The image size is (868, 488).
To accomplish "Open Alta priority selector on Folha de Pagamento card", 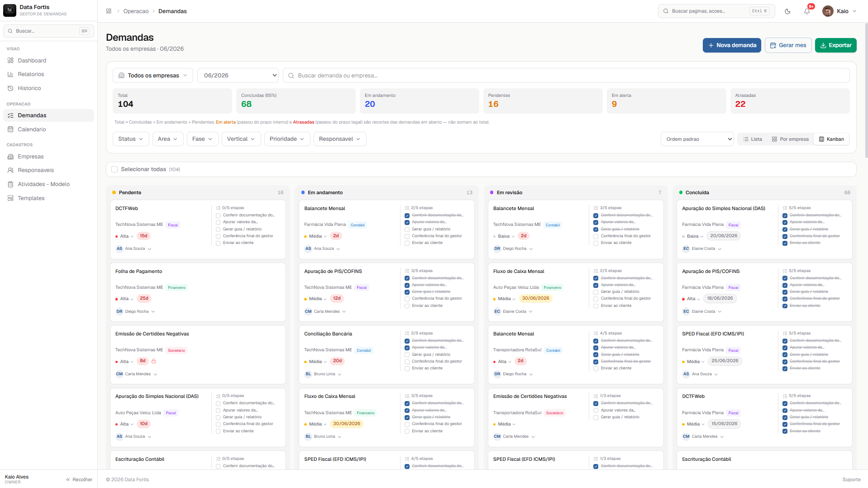I will (x=124, y=299).
